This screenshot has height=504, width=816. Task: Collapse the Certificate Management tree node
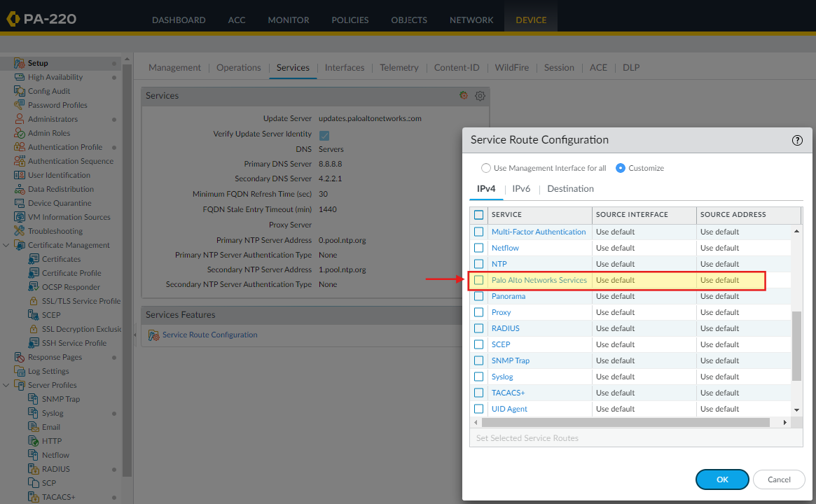coord(6,244)
